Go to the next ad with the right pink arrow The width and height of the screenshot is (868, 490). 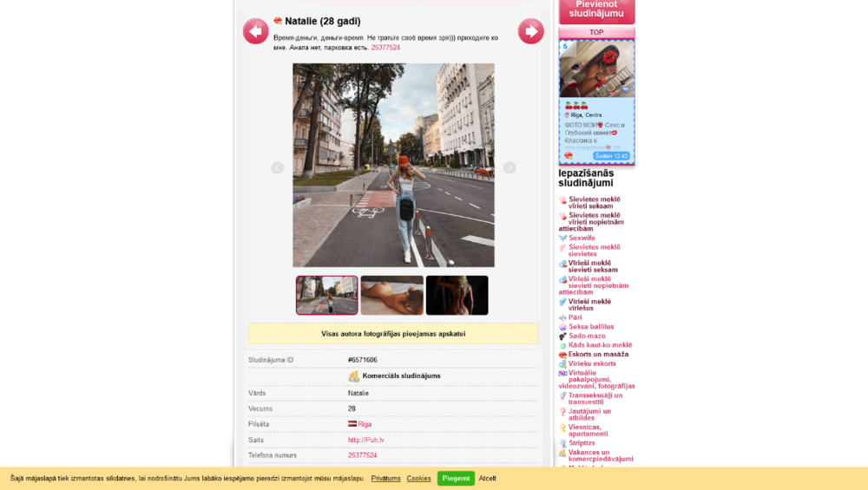530,31
